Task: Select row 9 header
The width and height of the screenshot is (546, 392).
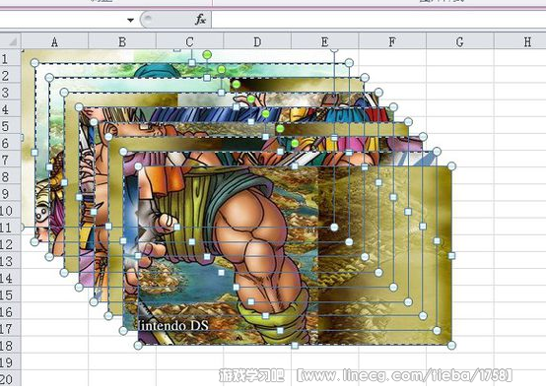Action: click(x=11, y=194)
